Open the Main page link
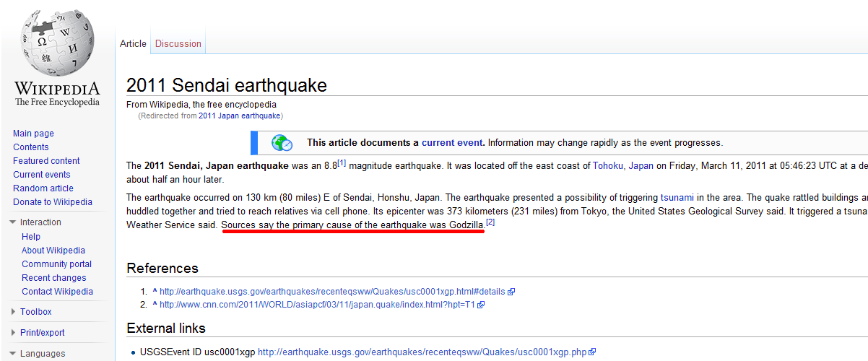This screenshot has width=868, height=361. tap(33, 134)
